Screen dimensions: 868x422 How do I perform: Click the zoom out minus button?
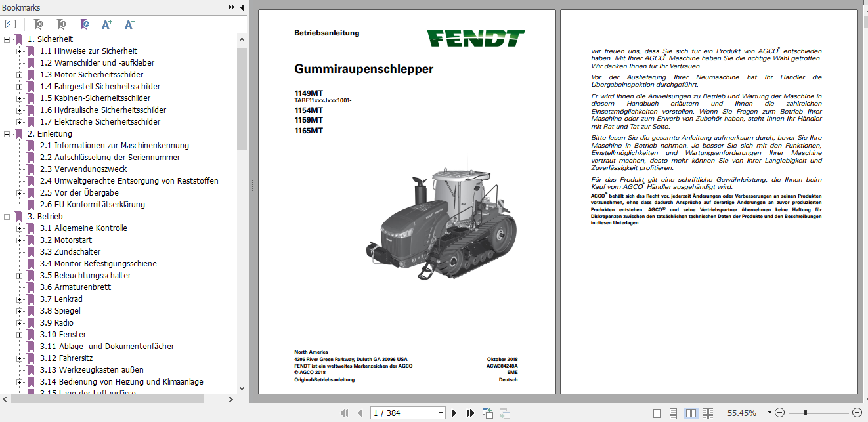coord(779,413)
